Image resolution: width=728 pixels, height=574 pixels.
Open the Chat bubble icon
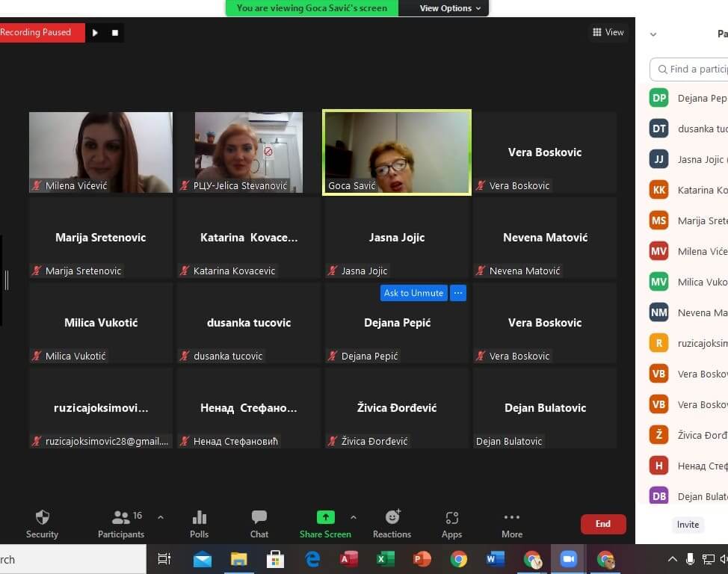259,517
